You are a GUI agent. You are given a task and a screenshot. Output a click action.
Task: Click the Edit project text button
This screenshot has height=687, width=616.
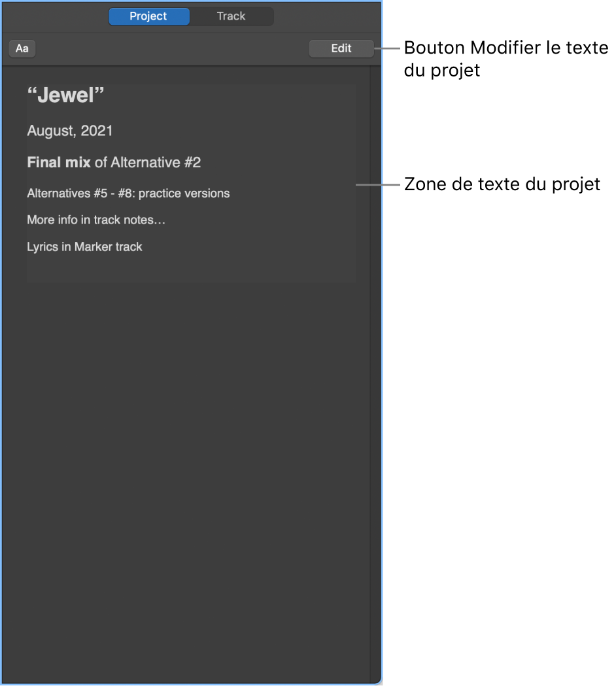pos(341,48)
